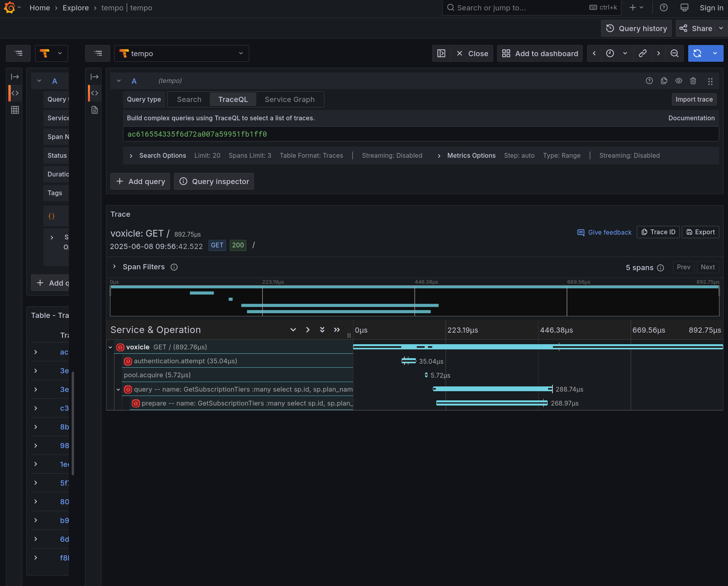Image resolution: width=728 pixels, height=586 pixels.
Task: Click the run query refresh icon
Action: click(697, 53)
